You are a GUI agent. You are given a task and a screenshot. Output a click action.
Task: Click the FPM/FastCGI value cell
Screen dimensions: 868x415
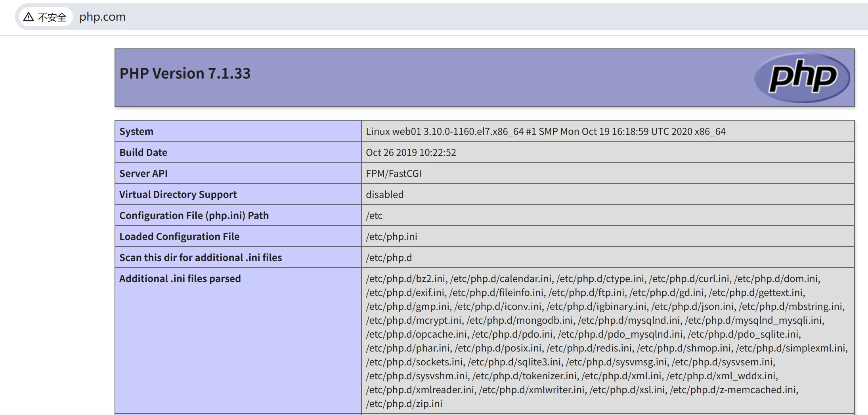[393, 173]
